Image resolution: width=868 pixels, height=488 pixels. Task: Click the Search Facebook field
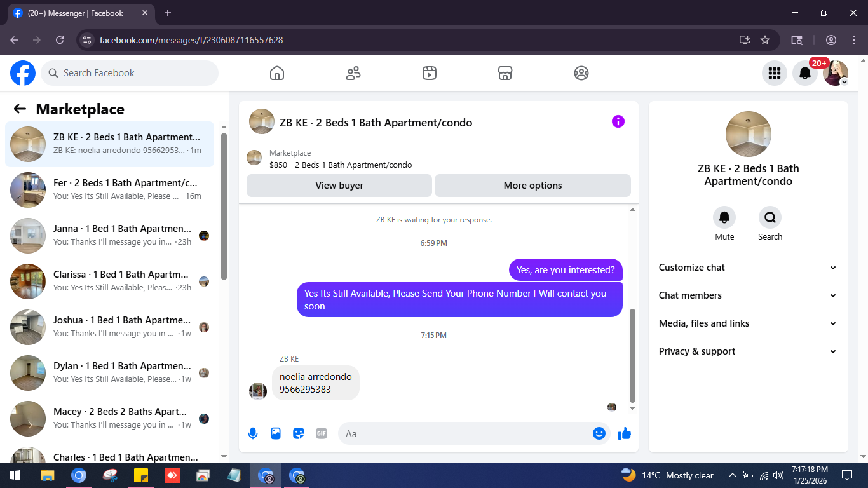point(130,73)
